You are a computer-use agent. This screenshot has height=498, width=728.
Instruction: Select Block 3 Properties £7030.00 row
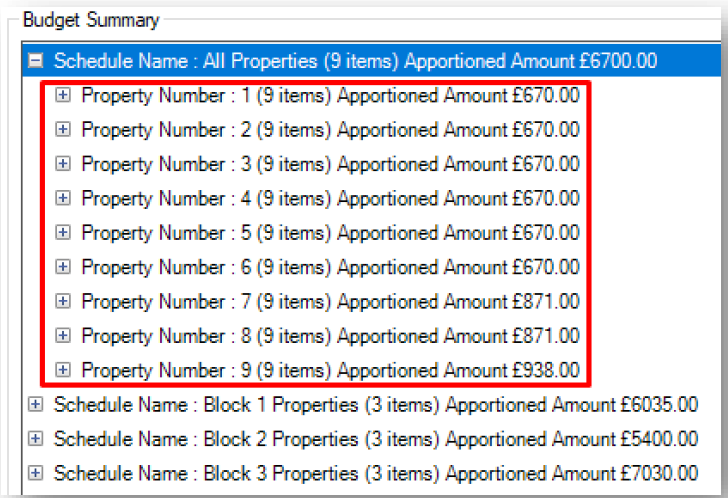coord(376,473)
